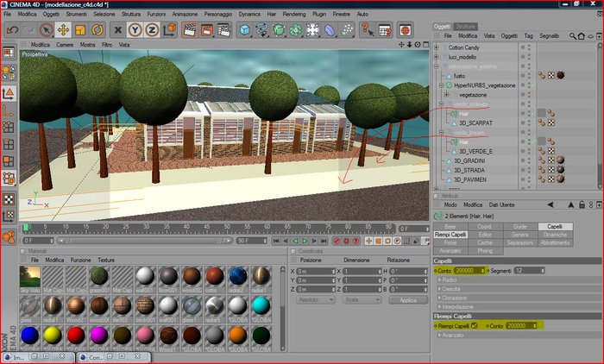
Task: Select the yellow sphere material swatch
Action: coord(53,336)
